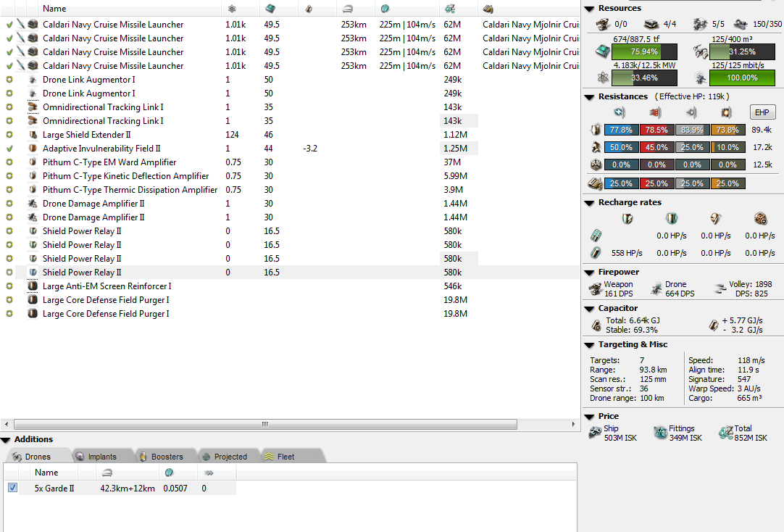Toggle state of first Omnidirectional Tracking Link I

click(x=9, y=107)
